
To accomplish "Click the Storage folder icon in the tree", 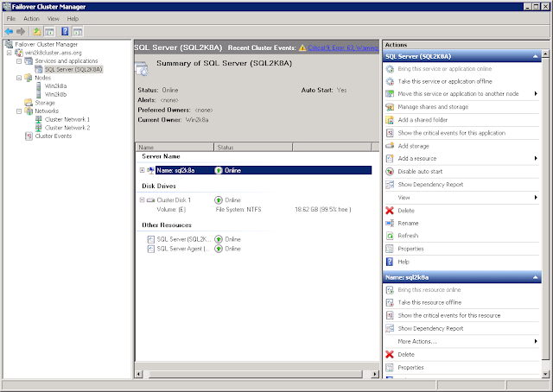I will (x=29, y=103).
